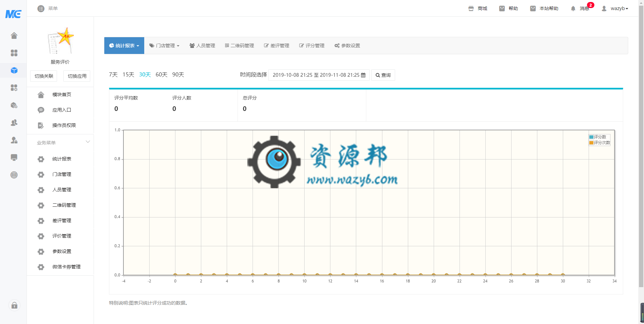Collapse the 业务菜单 section chevron
Viewport: 644px width, 324px height.
coord(88,142)
